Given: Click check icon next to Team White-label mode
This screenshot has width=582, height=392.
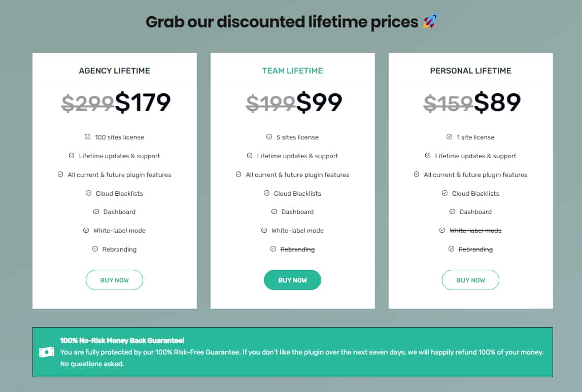Looking at the screenshot, I should click(x=264, y=230).
